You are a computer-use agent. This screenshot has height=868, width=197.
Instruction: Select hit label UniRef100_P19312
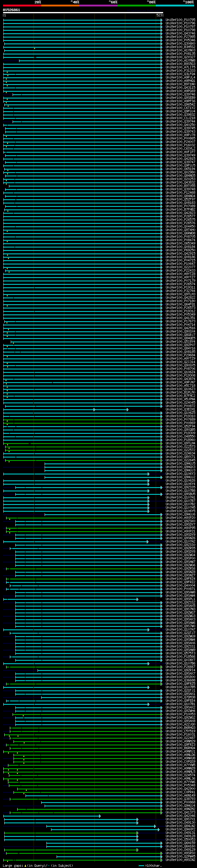(180, 311)
